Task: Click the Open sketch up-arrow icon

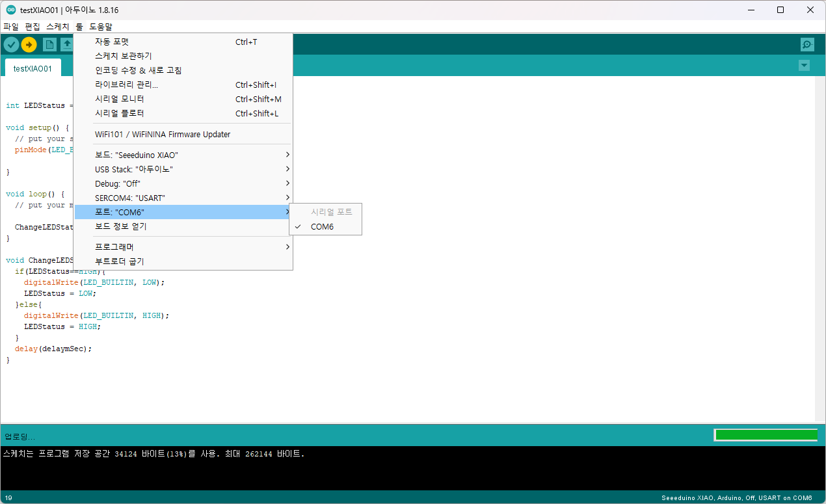Action: 66,45
